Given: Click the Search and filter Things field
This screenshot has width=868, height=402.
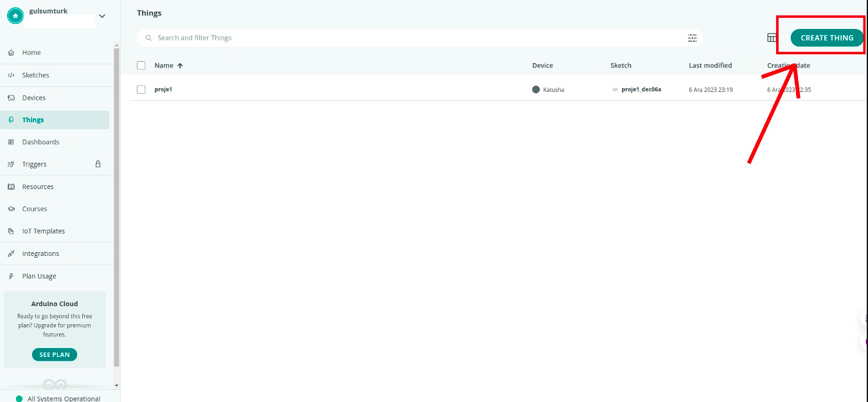Looking at the screenshot, I should coord(420,38).
